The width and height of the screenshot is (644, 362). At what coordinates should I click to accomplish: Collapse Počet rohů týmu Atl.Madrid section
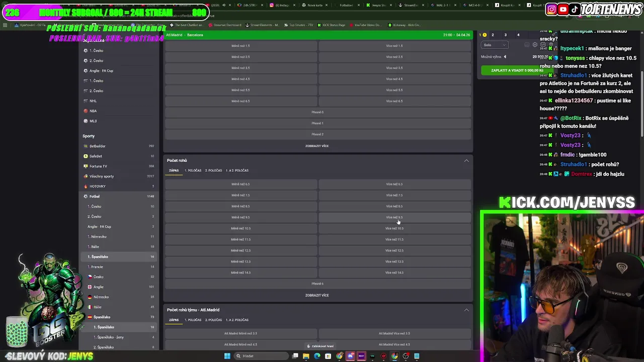tap(466, 310)
